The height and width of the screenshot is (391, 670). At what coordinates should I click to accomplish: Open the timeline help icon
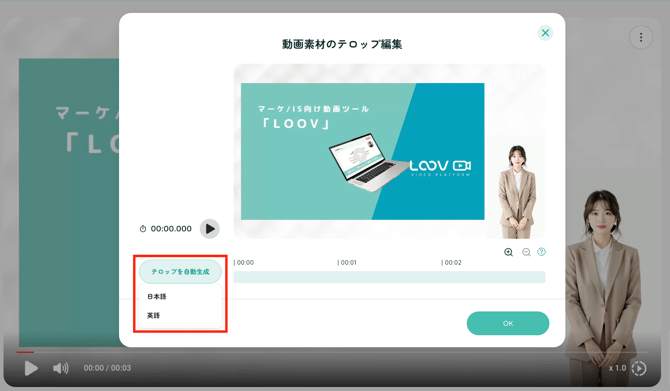click(541, 252)
